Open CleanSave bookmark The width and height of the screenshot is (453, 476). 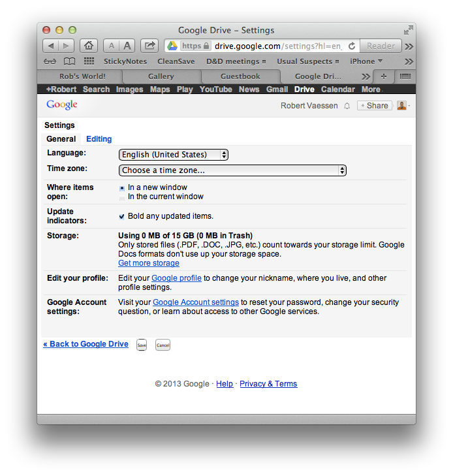[176, 61]
